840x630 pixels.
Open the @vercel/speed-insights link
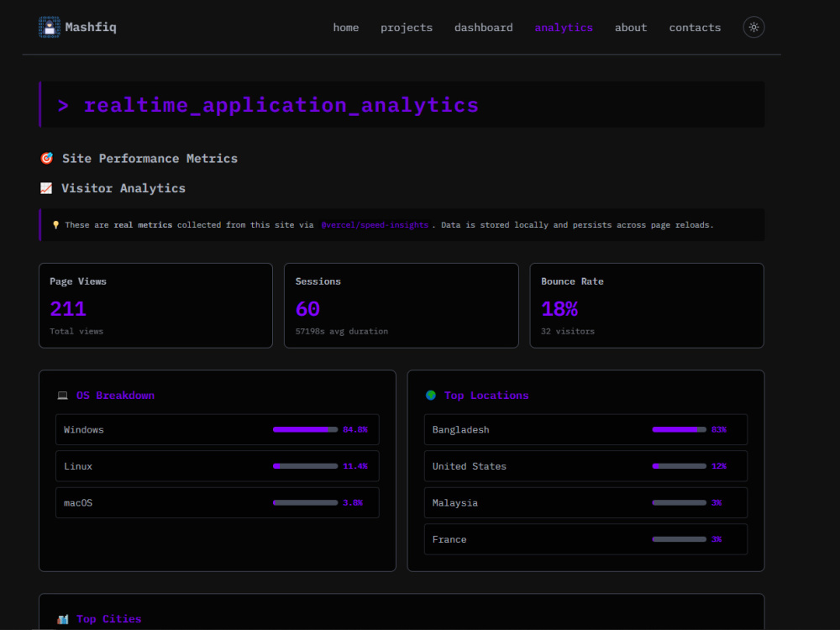click(375, 225)
